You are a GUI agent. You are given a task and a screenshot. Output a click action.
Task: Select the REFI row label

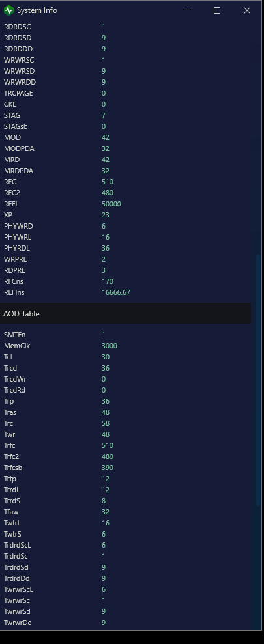click(10, 204)
